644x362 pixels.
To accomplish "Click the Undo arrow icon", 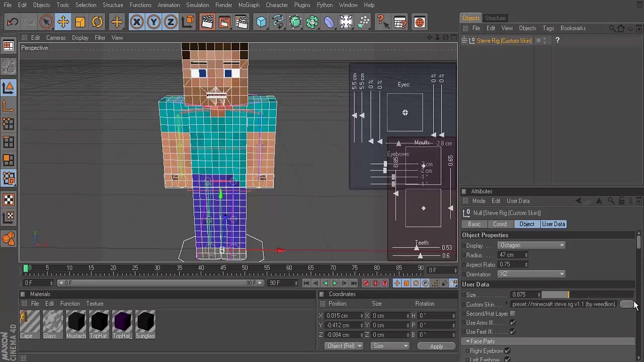I will [13, 22].
